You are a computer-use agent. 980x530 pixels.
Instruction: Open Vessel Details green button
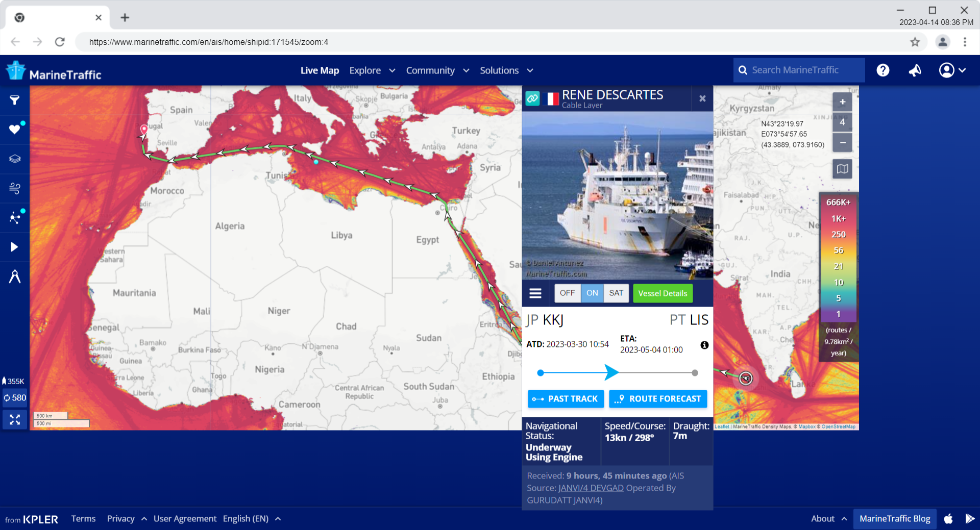663,293
